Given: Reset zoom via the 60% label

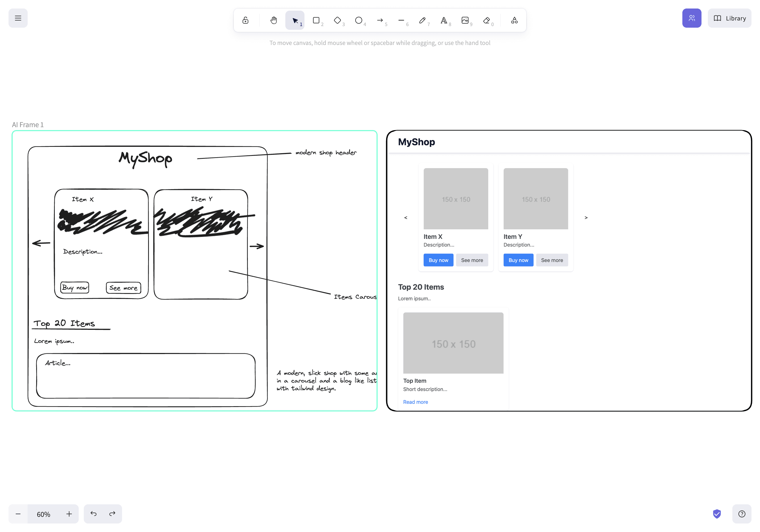Looking at the screenshot, I should [43, 514].
